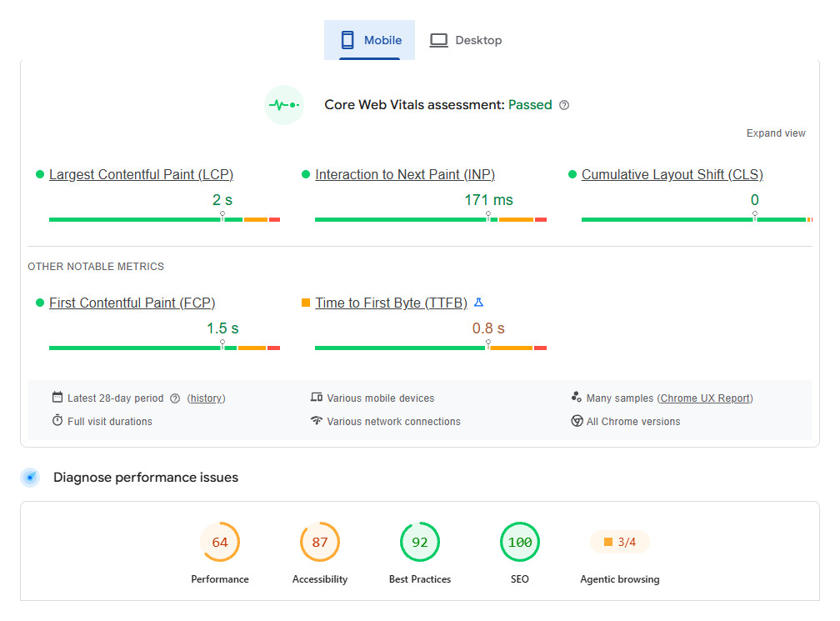Click the wifi icon by Various network connections
The width and height of the screenshot is (840, 621).
tap(316, 420)
